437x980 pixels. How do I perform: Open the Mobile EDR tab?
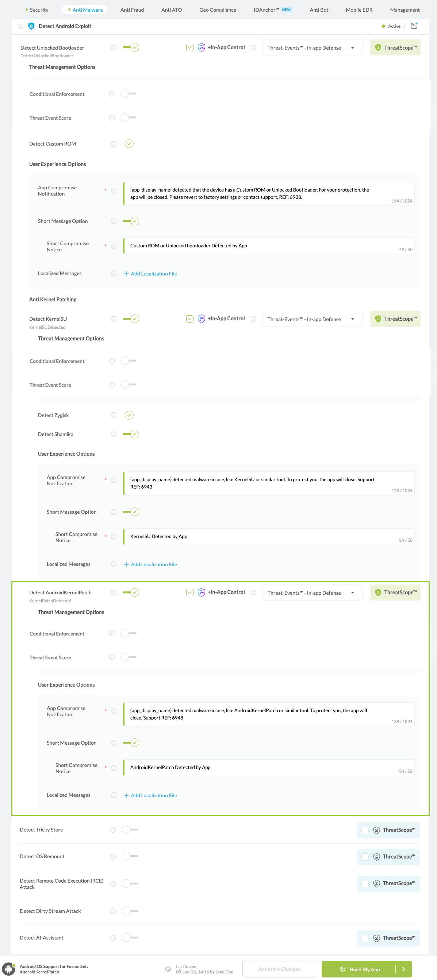click(x=359, y=10)
